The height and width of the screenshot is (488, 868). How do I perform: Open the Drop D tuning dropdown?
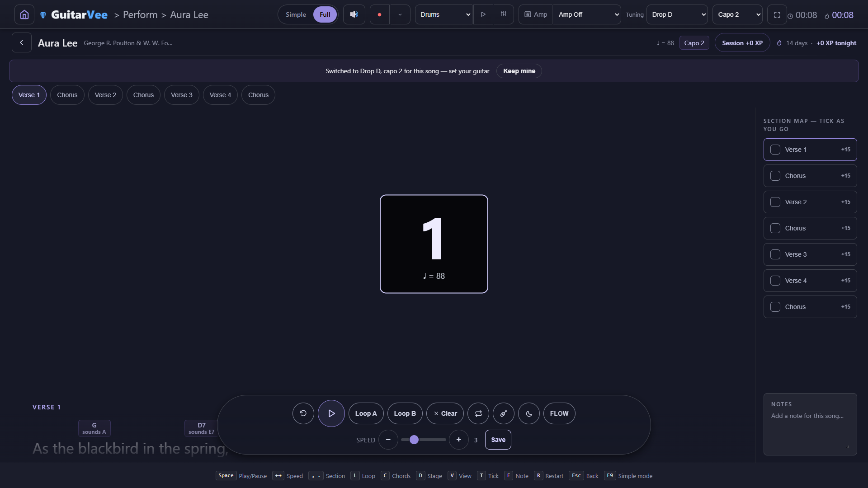677,14
